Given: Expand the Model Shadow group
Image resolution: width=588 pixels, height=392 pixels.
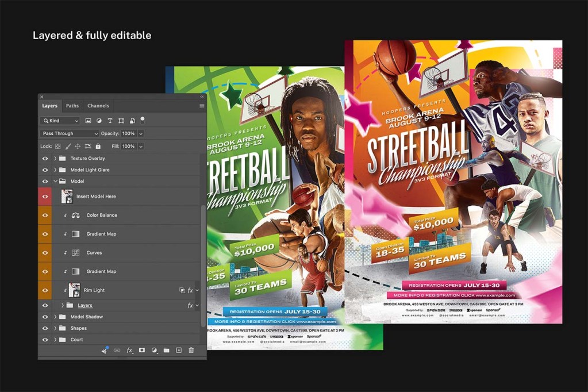Looking at the screenshot, I should 55,317.
